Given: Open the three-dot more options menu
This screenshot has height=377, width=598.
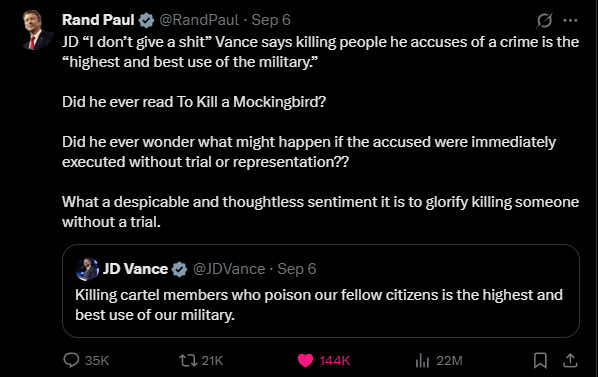Looking at the screenshot, I should tap(570, 20).
